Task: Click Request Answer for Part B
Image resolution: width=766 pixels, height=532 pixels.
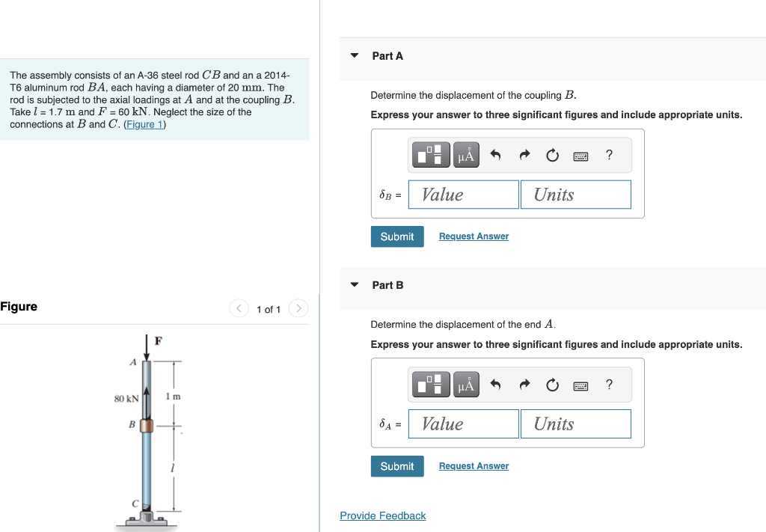Action: [473, 465]
